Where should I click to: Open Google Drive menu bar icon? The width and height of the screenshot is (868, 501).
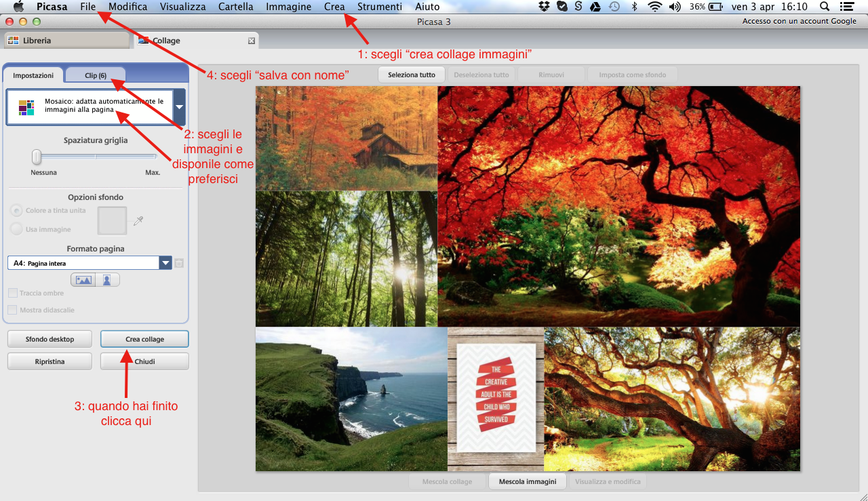595,7
